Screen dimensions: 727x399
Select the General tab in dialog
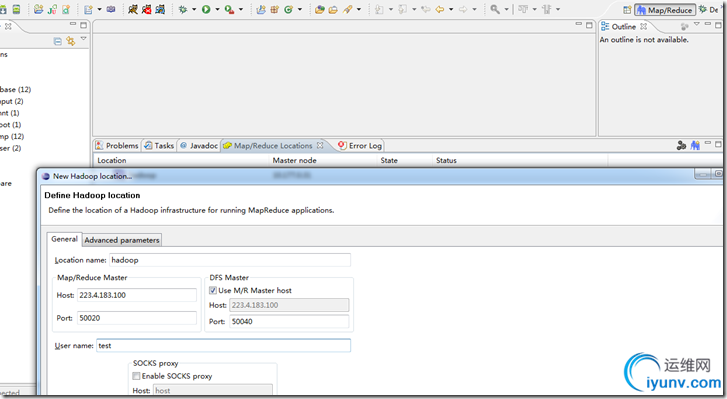64,239
